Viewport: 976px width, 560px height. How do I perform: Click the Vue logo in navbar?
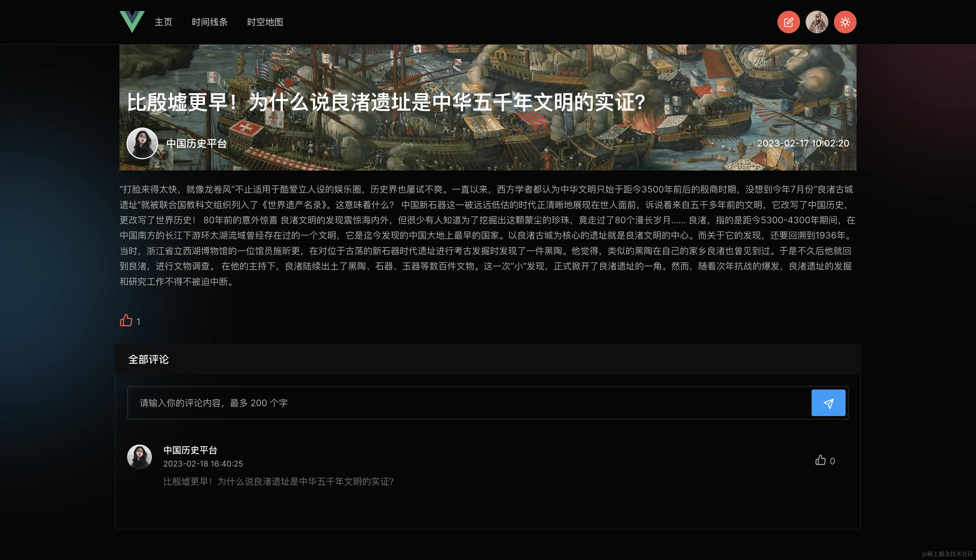click(x=132, y=22)
